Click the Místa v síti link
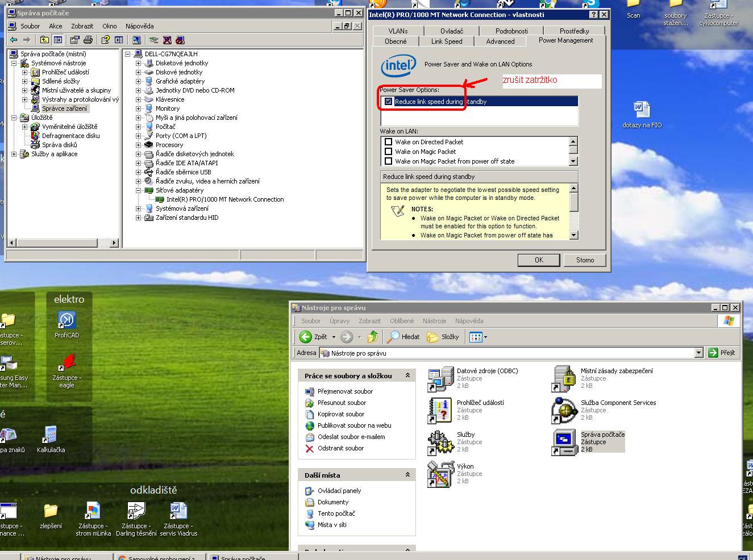Screen dimensions: 753x560 [x=332, y=525]
